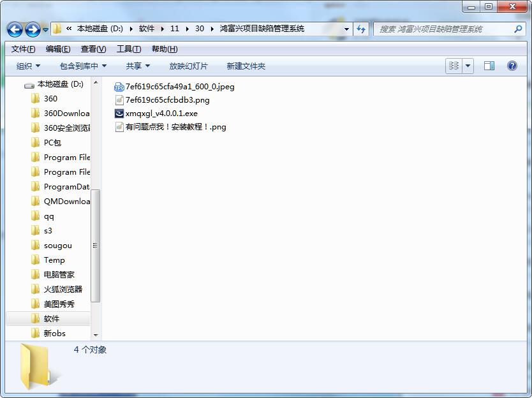Open the view options dropdown arrow
This screenshot has width=532, height=398.
pyautogui.click(x=468, y=66)
